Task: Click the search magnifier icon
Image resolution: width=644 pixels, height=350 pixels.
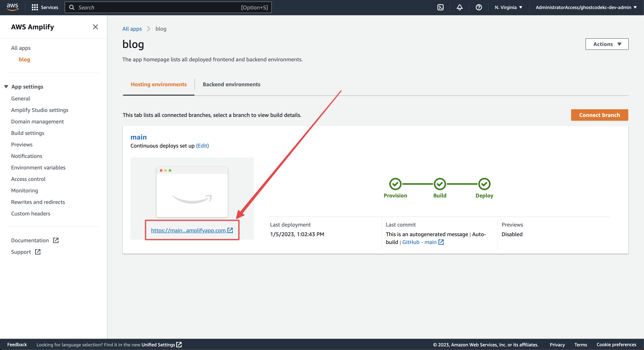Action: (72, 7)
